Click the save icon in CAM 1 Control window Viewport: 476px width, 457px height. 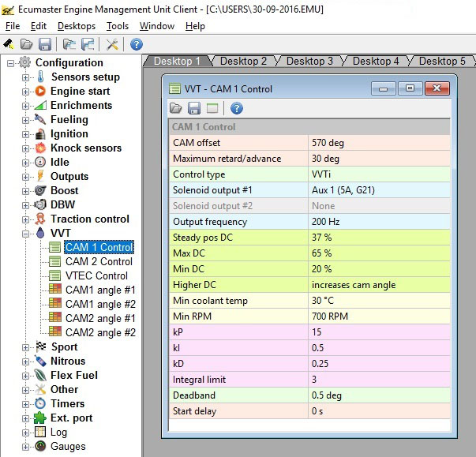click(x=194, y=108)
